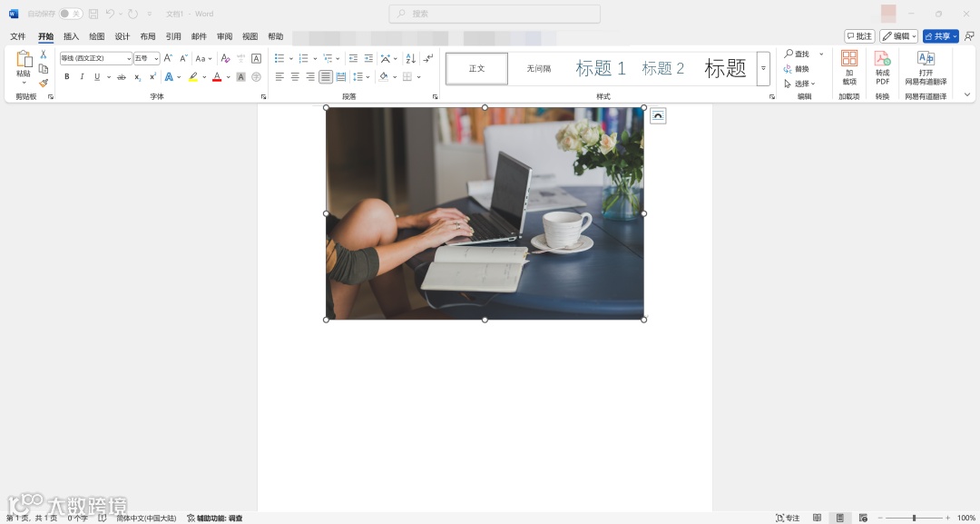Open Font dialog launcher (字体)

click(x=263, y=97)
